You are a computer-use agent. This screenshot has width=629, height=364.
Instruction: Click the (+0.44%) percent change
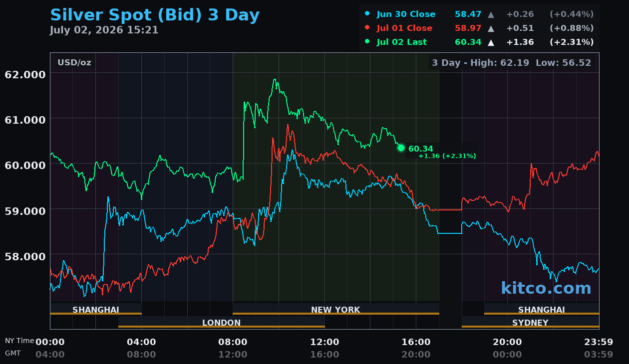[x=572, y=14]
